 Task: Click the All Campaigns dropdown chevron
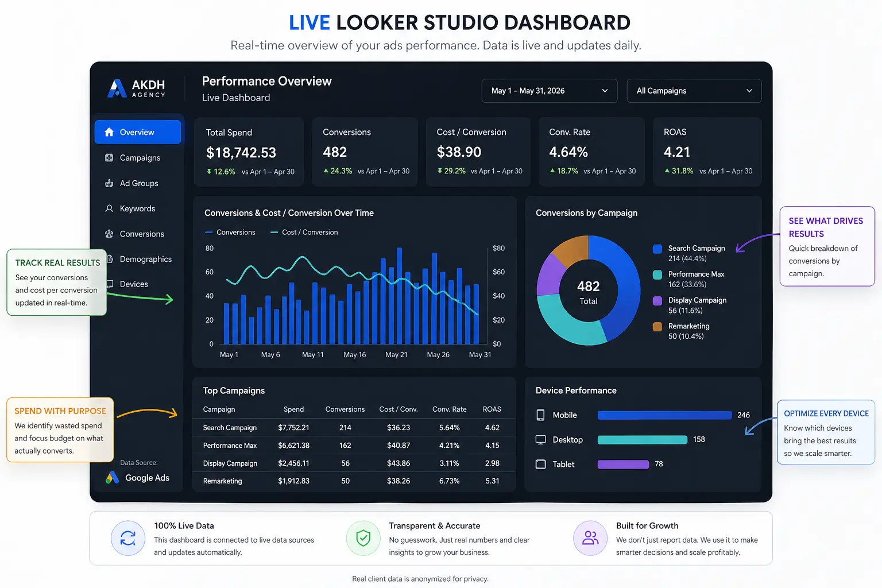coord(749,91)
